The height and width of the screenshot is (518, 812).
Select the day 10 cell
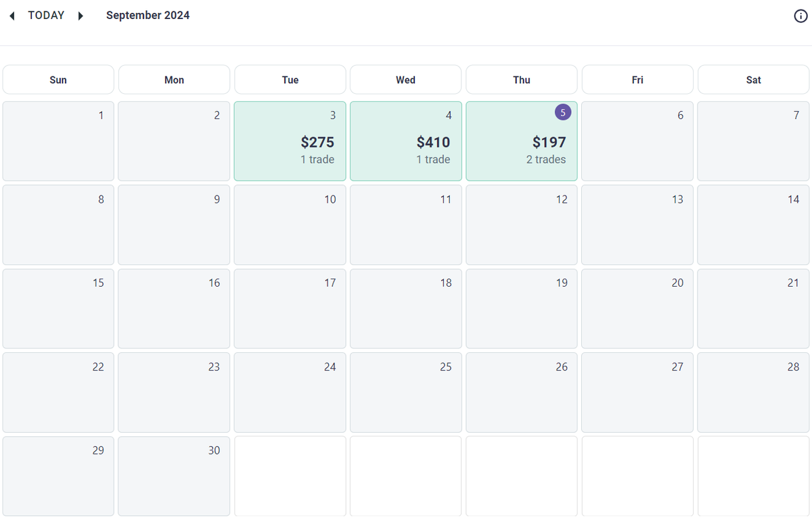tap(290, 225)
